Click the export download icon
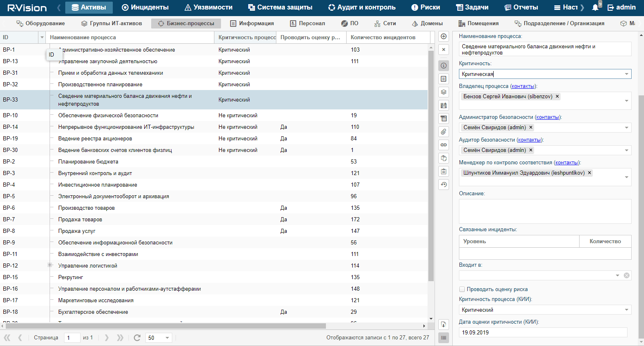 (444, 325)
